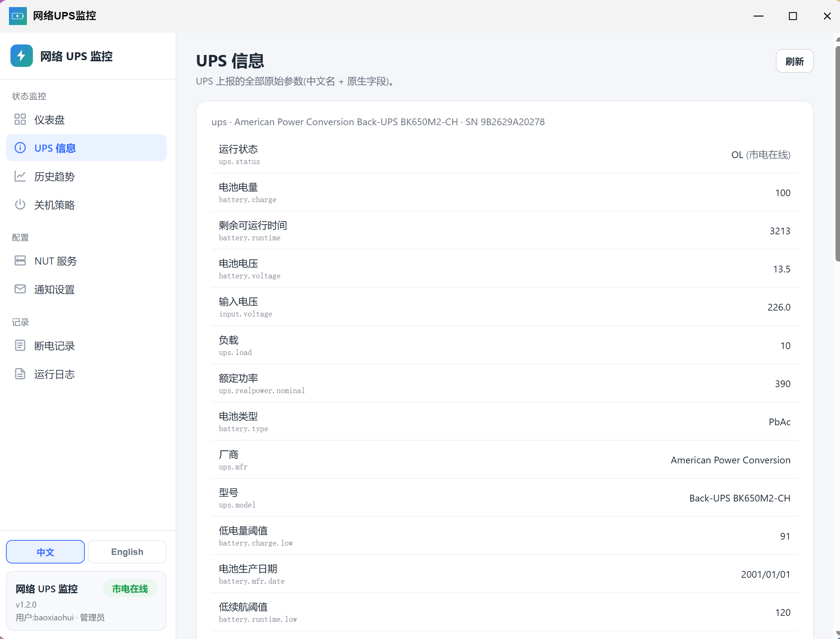Image resolution: width=840 pixels, height=639 pixels.
Task: Open the 仪表盘 dashboard page
Action: tap(86, 120)
